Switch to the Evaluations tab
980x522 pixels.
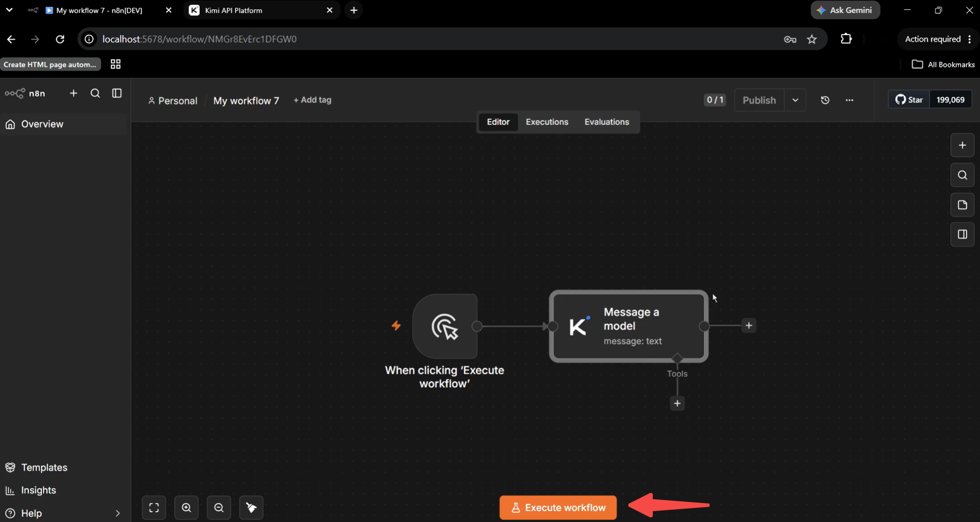[x=606, y=122]
